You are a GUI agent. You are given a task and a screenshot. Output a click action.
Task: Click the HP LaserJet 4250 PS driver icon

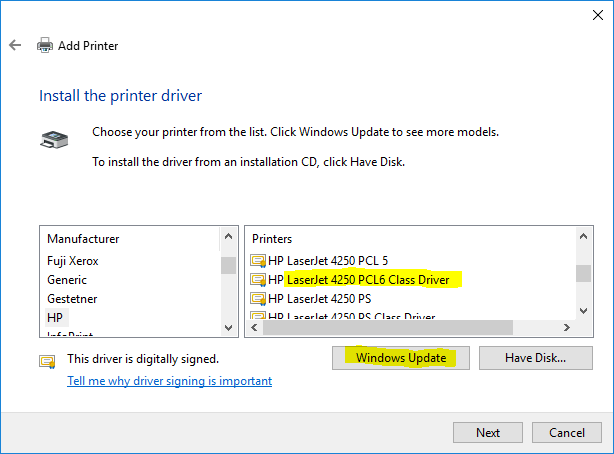(258, 298)
